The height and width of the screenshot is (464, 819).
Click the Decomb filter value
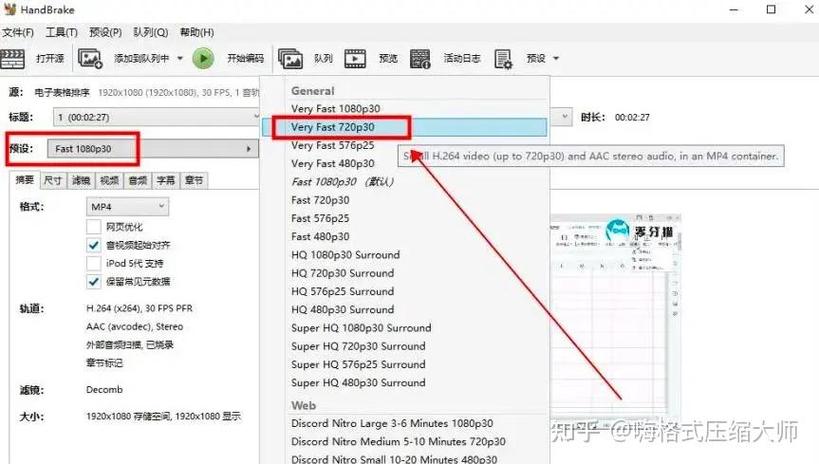104,390
